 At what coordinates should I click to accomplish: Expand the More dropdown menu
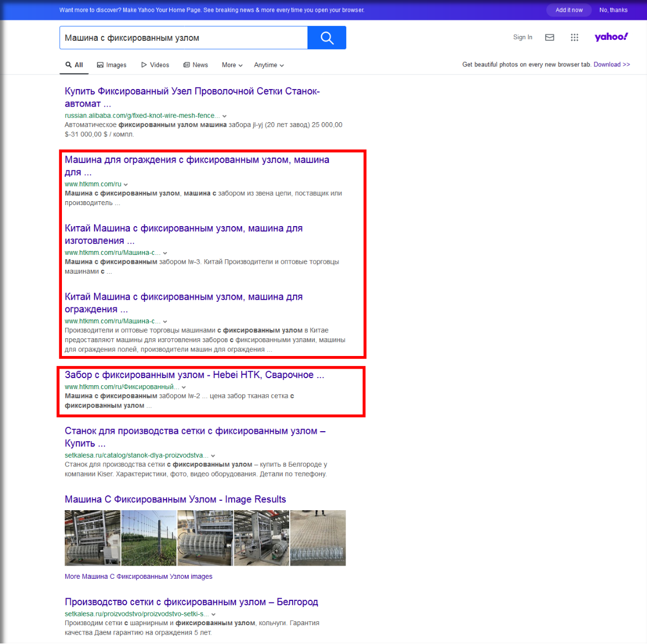click(x=232, y=65)
